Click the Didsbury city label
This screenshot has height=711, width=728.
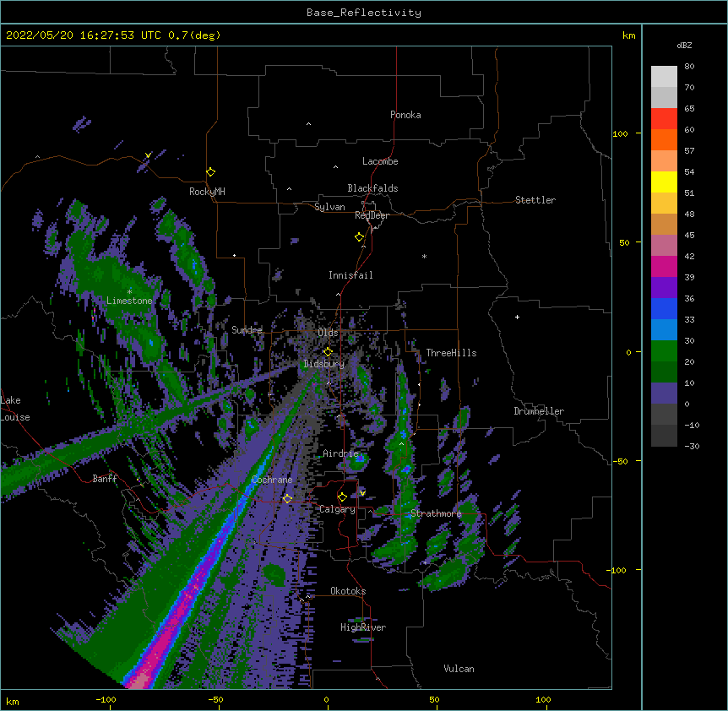click(x=324, y=364)
